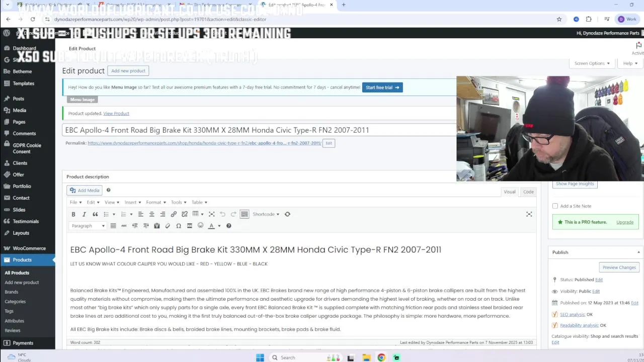The width and height of the screenshot is (644, 362).
Task: Click Preview Changes button
Action: 619,267
